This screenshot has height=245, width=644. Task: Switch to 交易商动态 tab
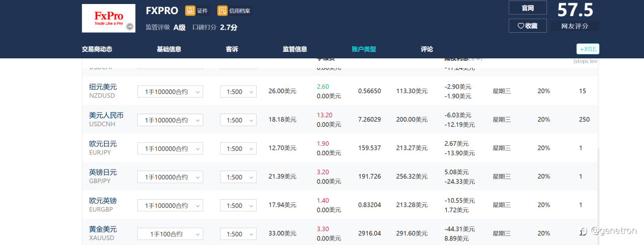click(x=97, y=49)
